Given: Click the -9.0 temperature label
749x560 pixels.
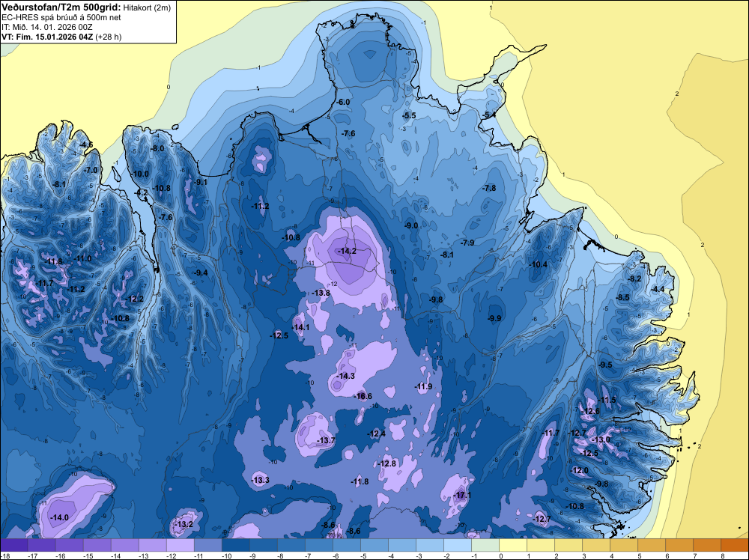Looking at the screenshot, I should (x=411, y=226).
